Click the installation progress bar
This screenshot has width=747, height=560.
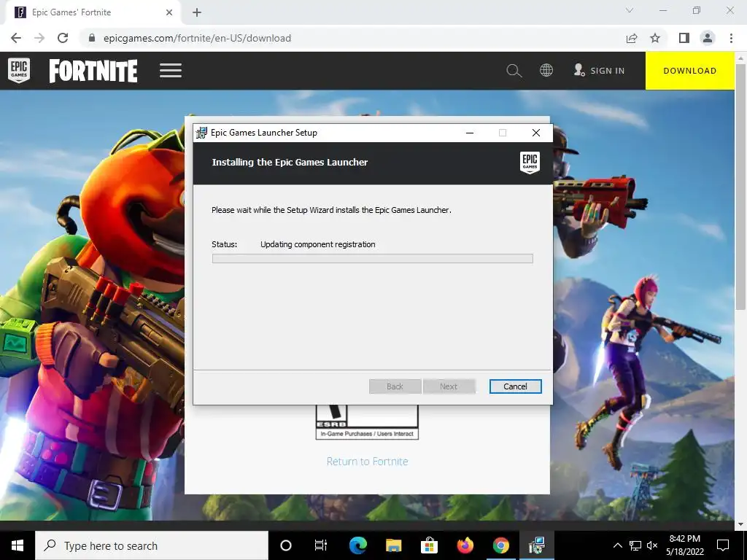pyautogui.click(x=373, y=259)
